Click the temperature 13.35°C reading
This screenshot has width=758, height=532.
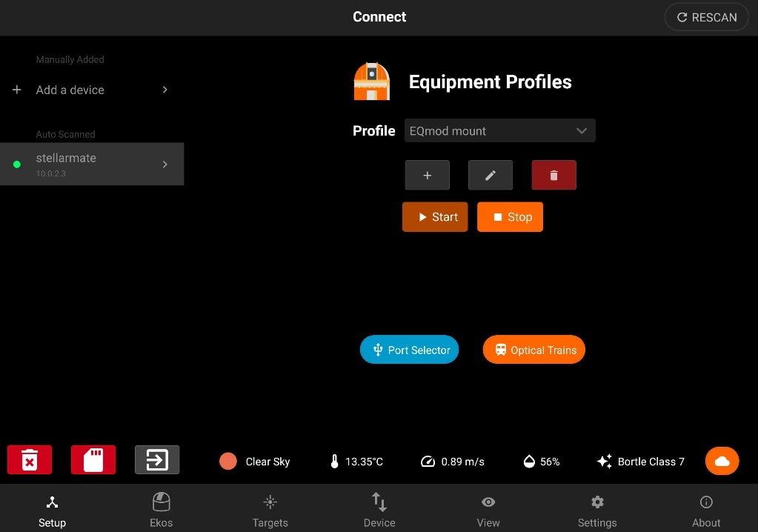[x=364, y=462]
